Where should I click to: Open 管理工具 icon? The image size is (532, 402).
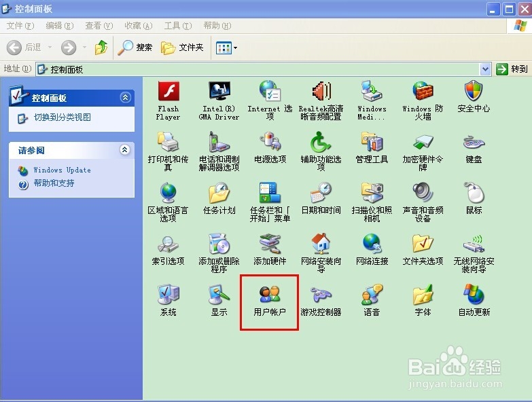372,148
